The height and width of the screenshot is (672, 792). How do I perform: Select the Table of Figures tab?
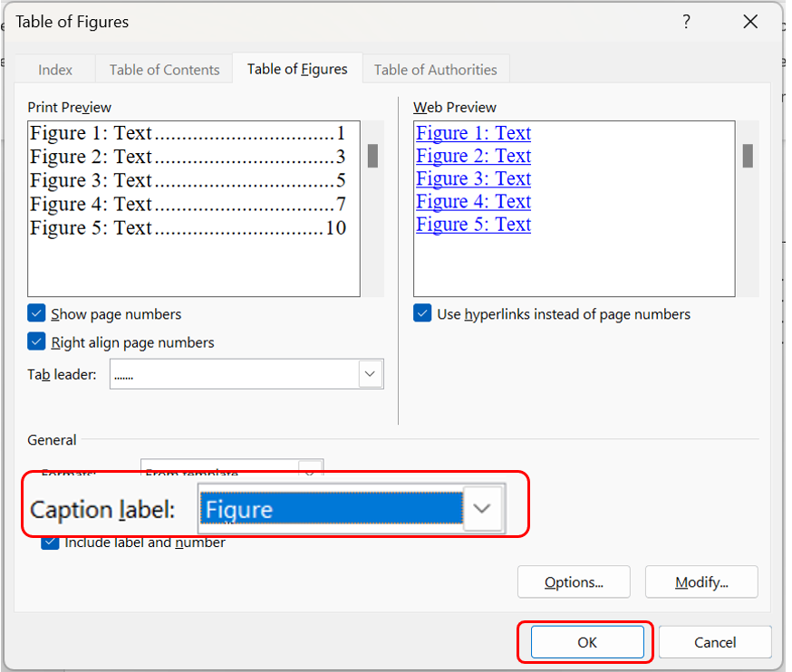pyautogui.click(x=297, y=70)
